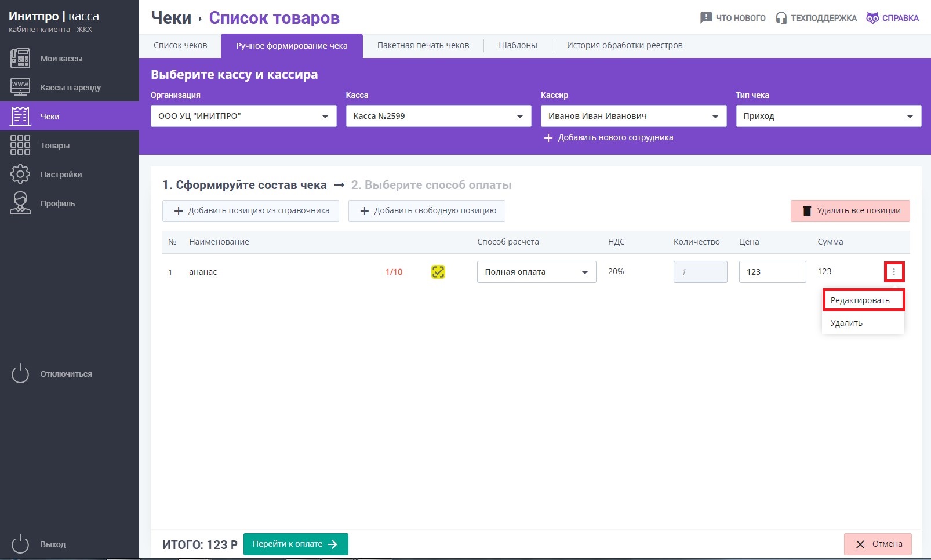The image size is (931, 560).
Task: Open the Тип чека Приход dropdown
Action: point(828,116)
